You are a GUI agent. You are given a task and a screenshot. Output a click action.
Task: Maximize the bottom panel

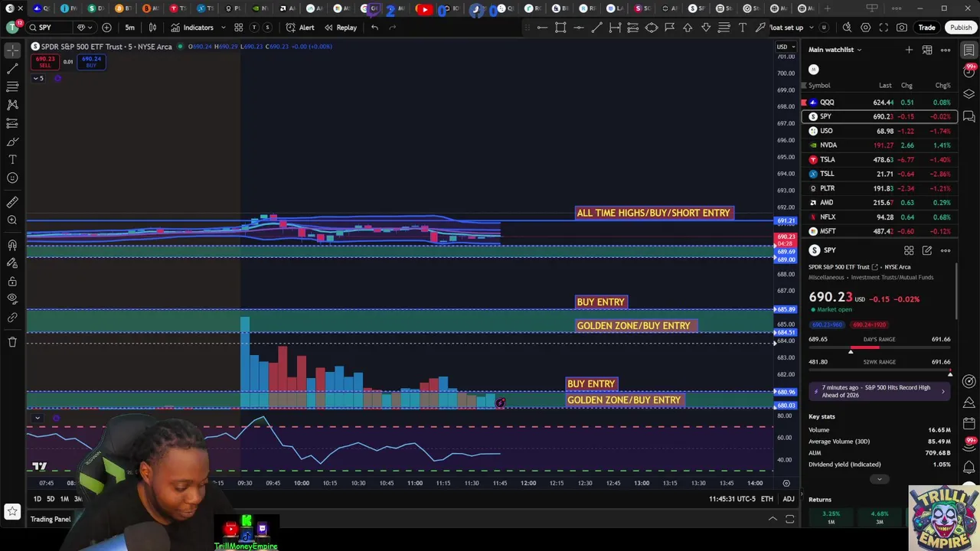click(790, 519)
